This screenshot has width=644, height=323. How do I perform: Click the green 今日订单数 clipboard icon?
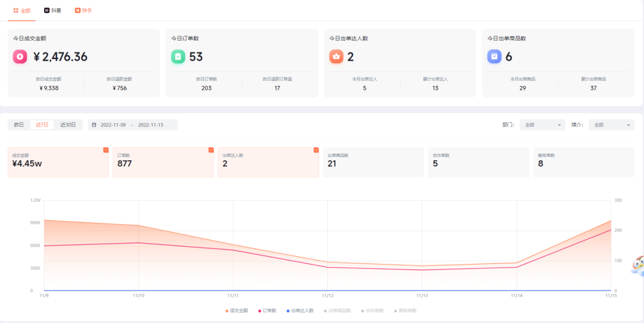[x=178, y=57]
